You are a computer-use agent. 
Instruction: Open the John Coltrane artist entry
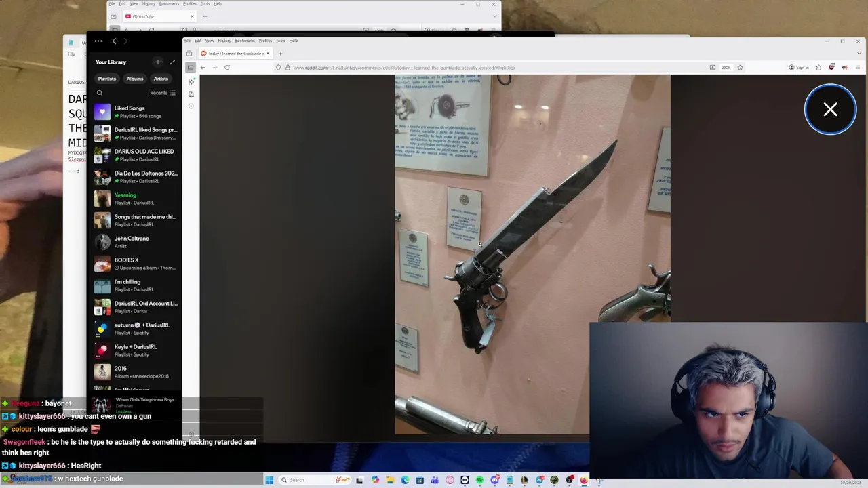pos(136,242)
